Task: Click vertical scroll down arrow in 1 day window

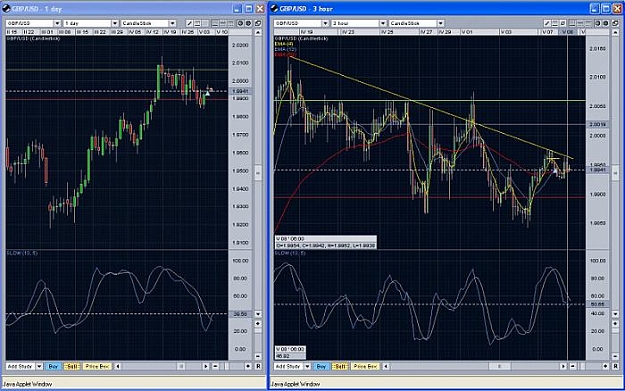Action: pyautogui.click(x=258, y=314)
